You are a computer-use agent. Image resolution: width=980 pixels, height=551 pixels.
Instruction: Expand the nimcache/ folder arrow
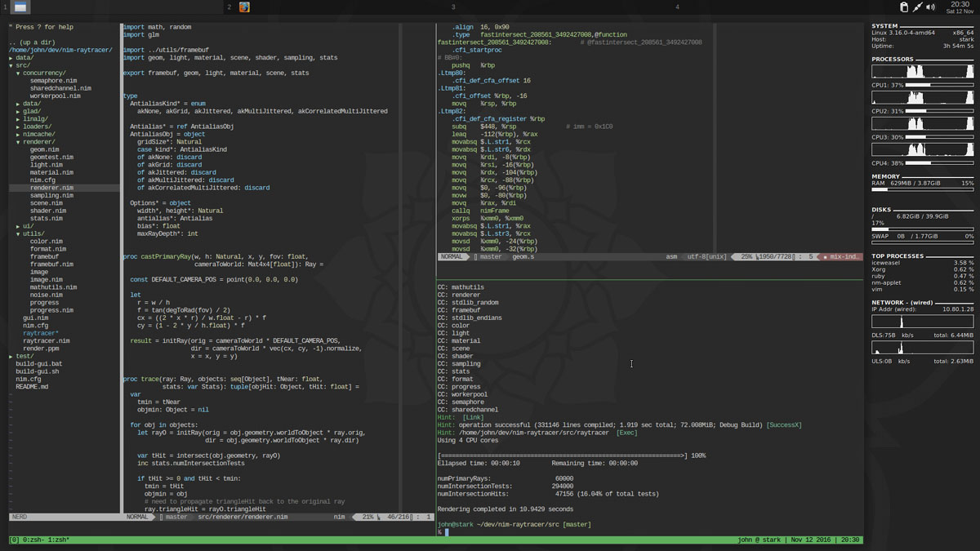(x=19, y=135)
